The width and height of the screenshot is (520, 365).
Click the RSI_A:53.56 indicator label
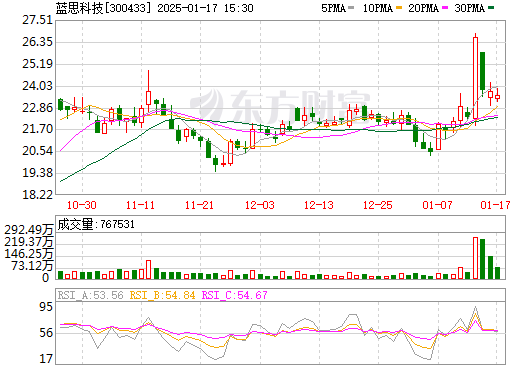pos(91,295)
